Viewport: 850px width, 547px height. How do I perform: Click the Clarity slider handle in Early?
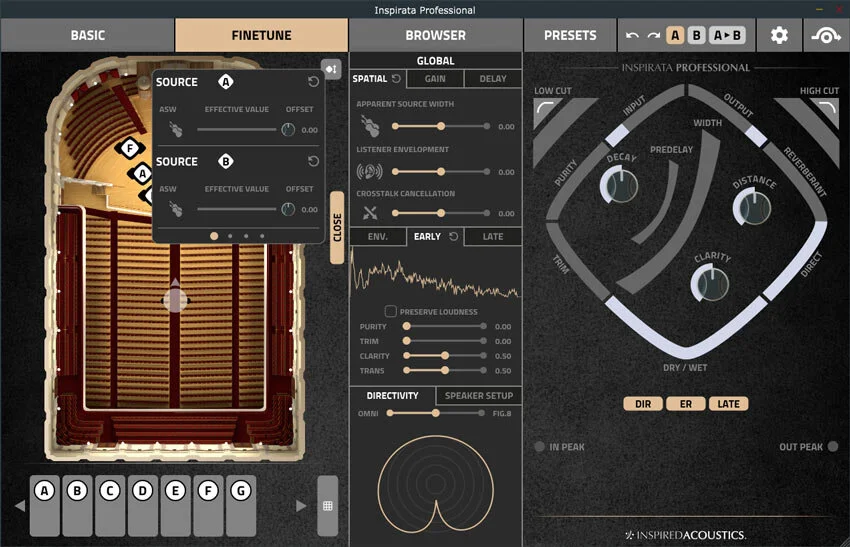coord(445,356)
